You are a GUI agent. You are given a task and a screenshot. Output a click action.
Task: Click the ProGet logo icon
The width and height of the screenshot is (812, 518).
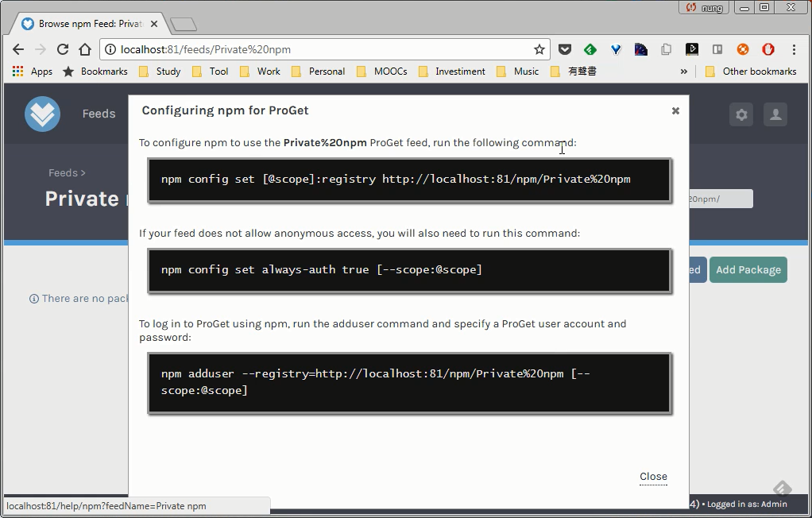42,114
